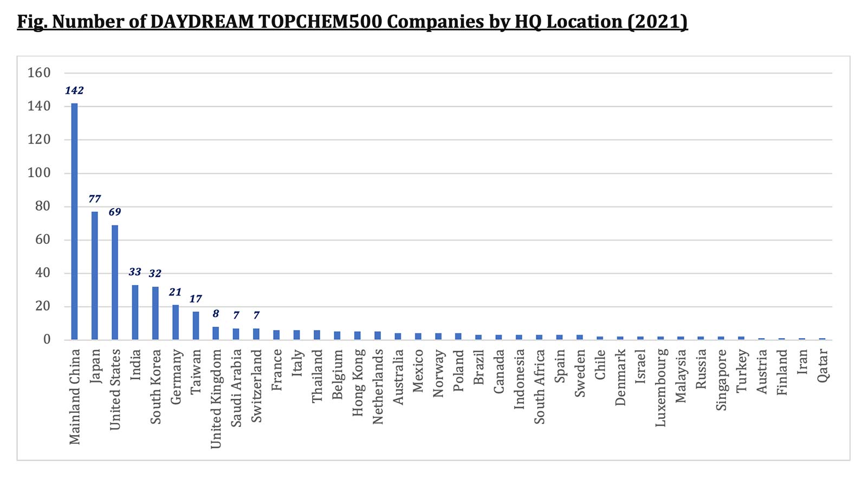Click the United Kingdom axis label
The height and width of the screenshot is (485, 868).
pos(216,399)
